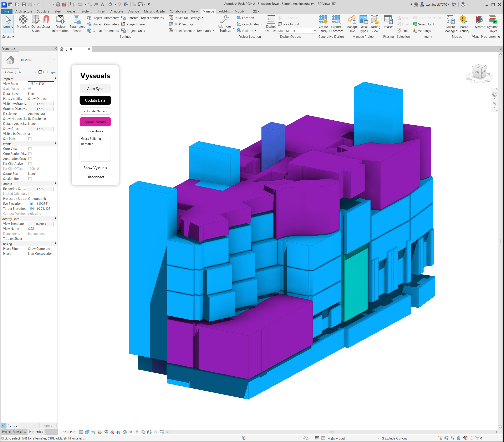Select the Measure tool in quick access toolbar
504x442 pixels.
tap(80, 4)
